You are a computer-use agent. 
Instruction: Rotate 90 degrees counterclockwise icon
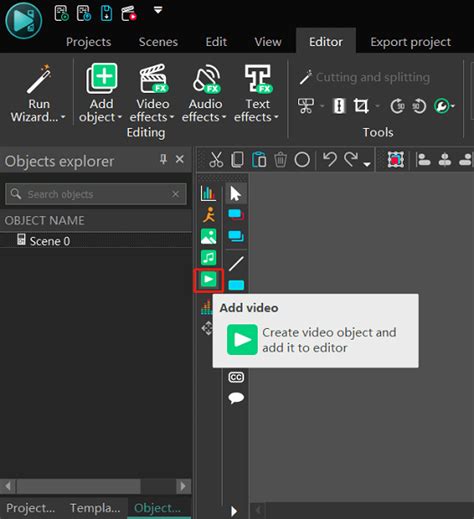419,106
